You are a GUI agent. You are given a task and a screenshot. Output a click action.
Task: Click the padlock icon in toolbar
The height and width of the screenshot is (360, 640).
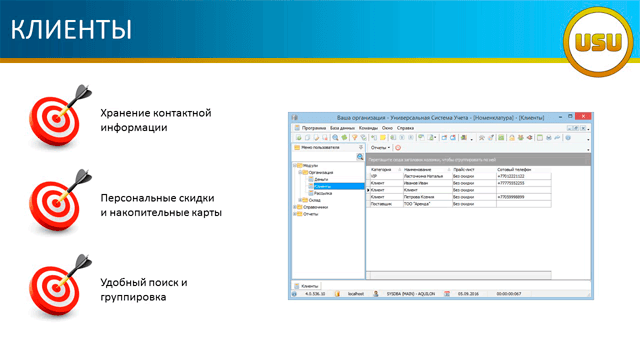click(x=512, y=138)
